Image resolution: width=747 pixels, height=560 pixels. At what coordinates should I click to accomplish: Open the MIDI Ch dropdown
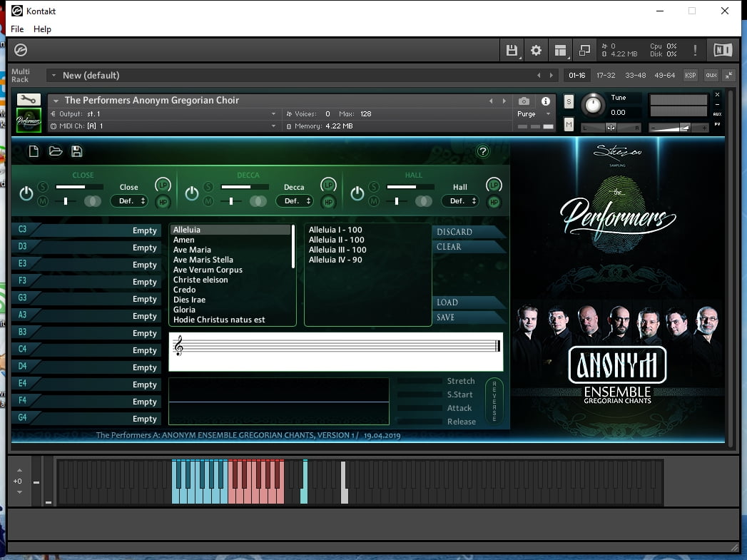coord(163,126)
